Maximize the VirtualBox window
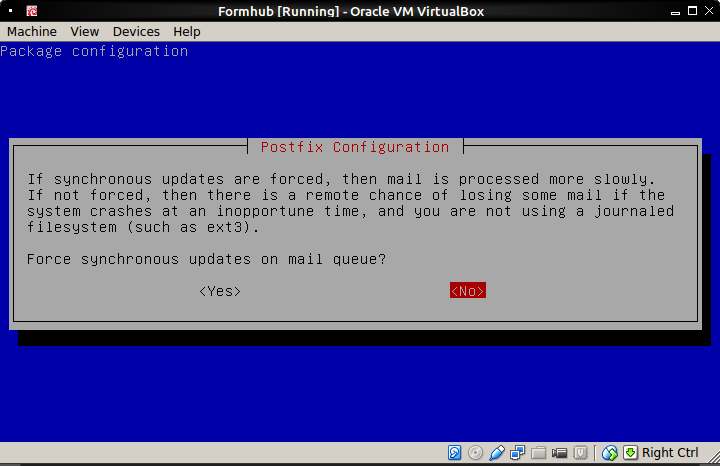This screenshot has width=720, height=466. (692, 11)
